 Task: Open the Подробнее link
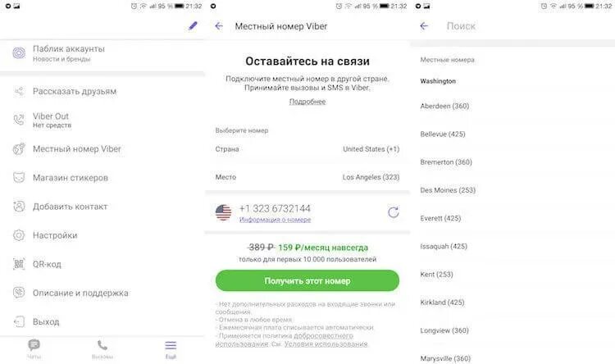pyautogui.click(x=307, y=102)
